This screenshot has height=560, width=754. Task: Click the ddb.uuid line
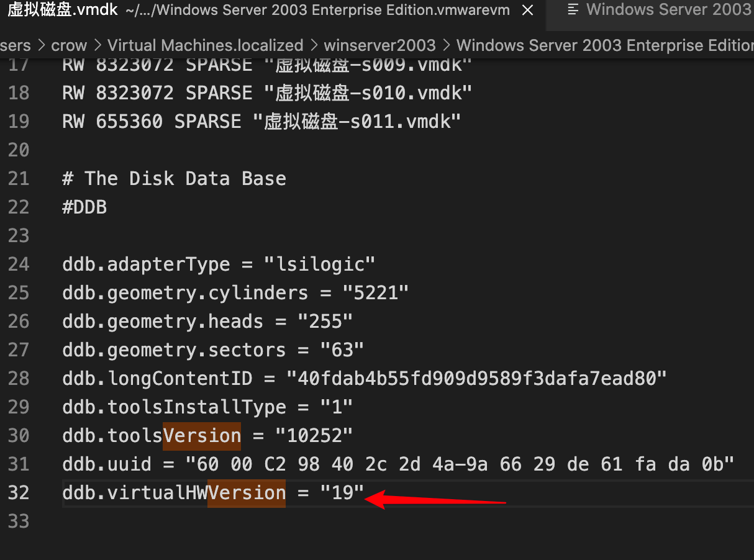[x=398, y=464]
